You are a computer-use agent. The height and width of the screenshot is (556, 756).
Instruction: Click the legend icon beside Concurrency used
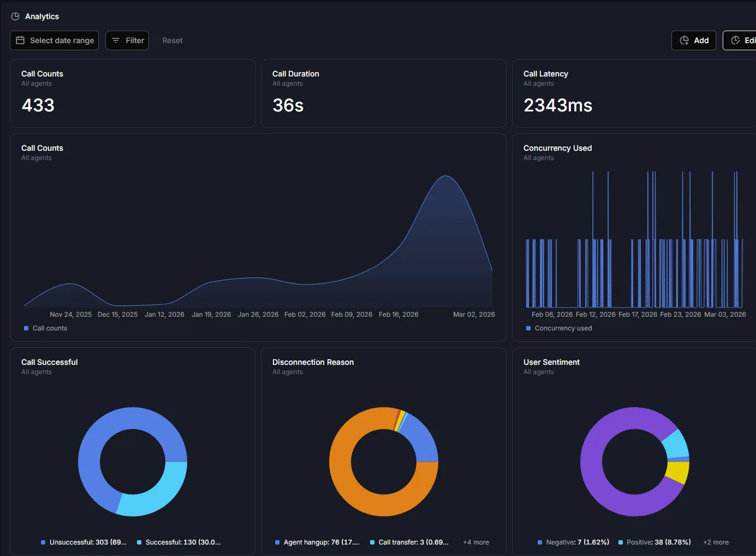[x=528, y=328]
